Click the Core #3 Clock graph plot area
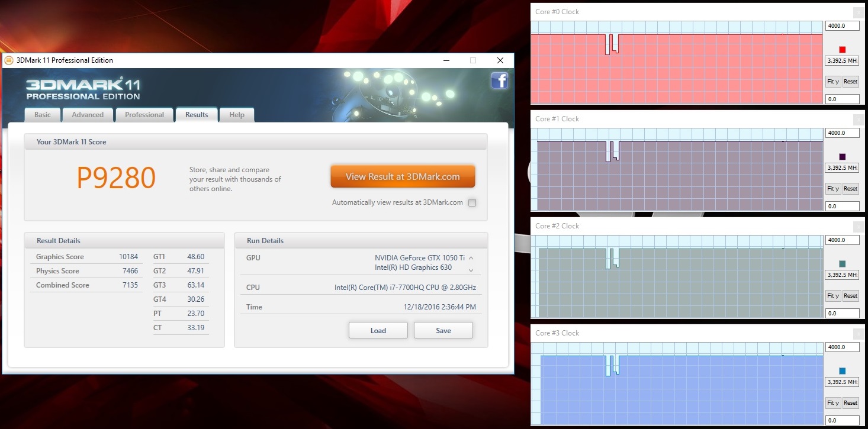Viewport: 868px width, 429px height. coord(677,384)
